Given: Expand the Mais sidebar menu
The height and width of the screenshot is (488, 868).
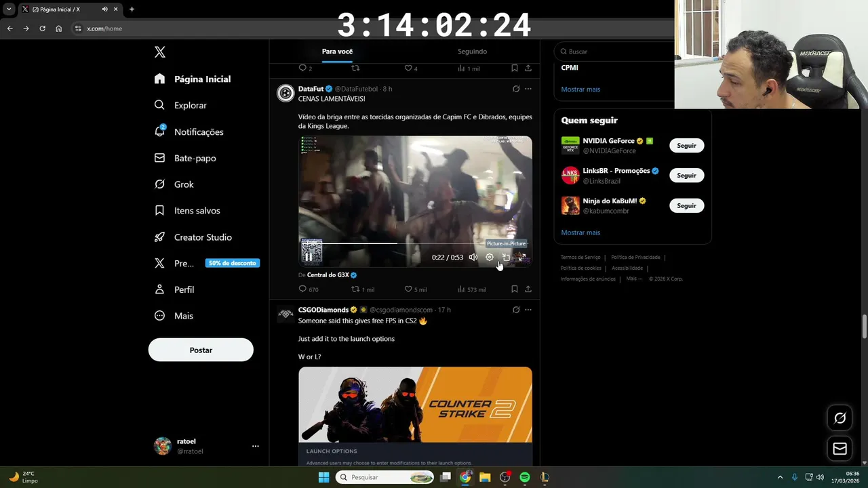Looking at the screenshot, I should coord(174,316).
